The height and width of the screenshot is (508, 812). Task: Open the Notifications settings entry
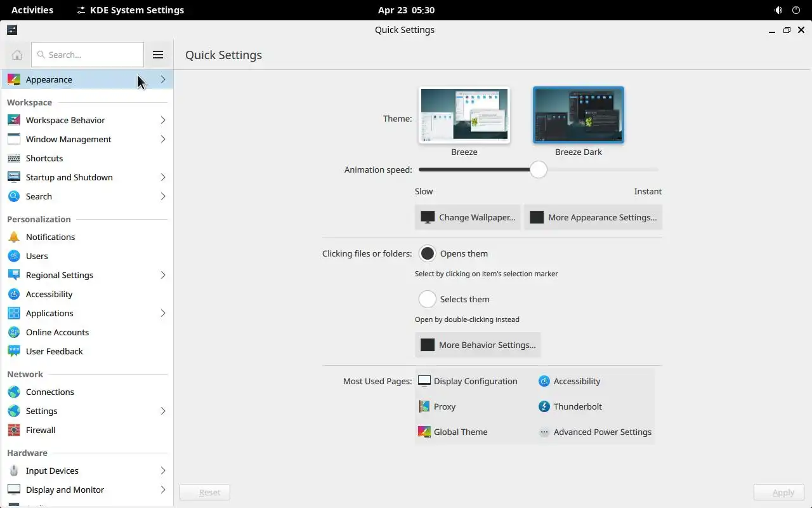[86, 237]
